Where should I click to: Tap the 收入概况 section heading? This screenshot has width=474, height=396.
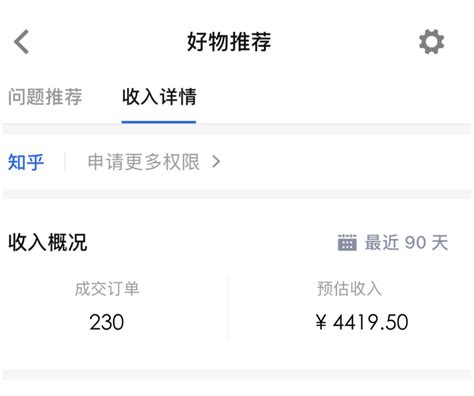coord(48,242)
